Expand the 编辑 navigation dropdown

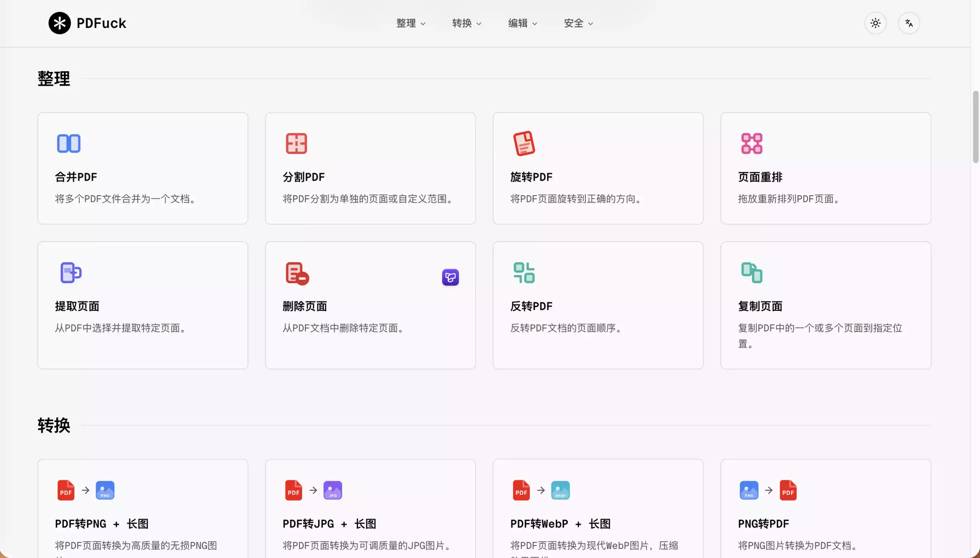click(523, 23)
